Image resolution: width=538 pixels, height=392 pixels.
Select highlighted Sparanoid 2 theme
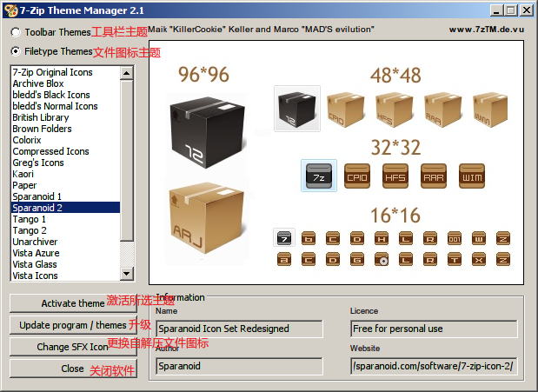pyautogui.click(x=66, y=208)
